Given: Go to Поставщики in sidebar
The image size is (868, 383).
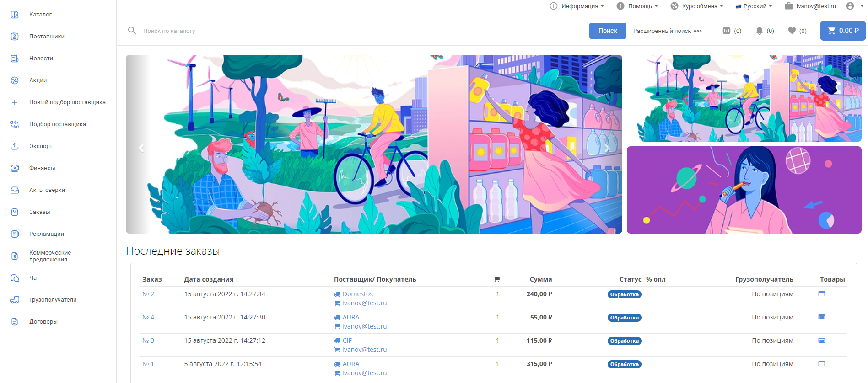Looking at the screenshot, I should click(x=47, y=37).
